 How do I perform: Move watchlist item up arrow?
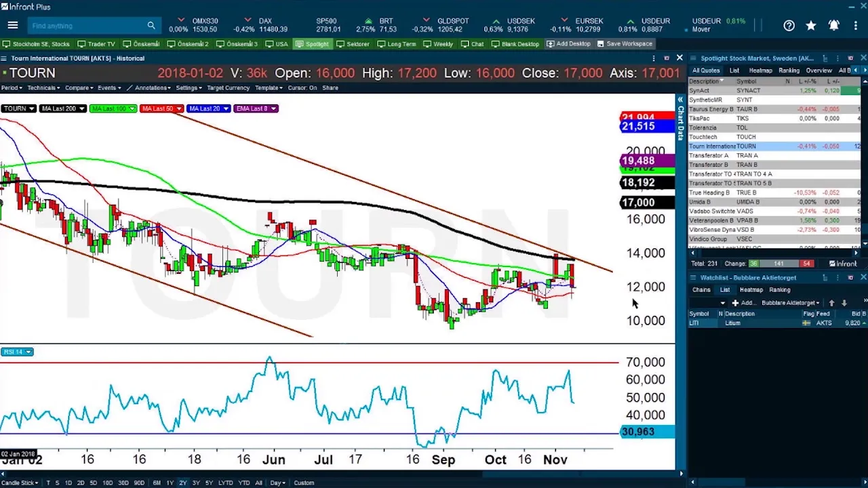(831, 303)
